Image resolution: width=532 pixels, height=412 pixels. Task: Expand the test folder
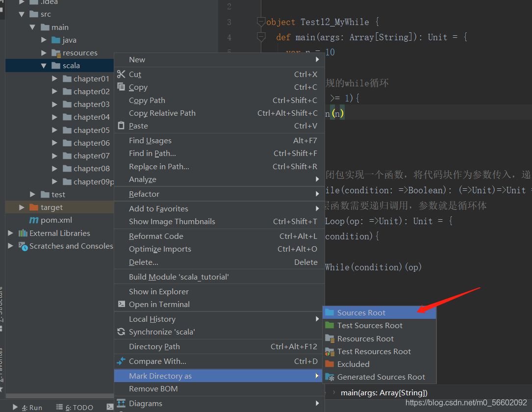(x=32, y=194)
